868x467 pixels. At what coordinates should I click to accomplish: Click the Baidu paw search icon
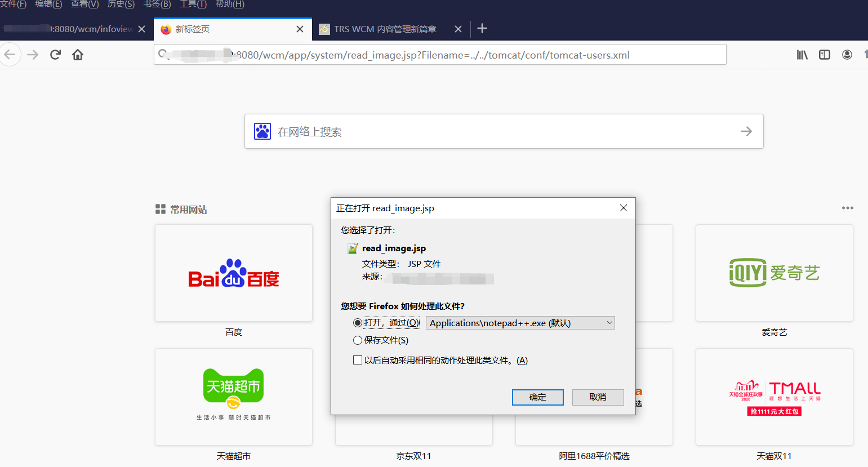(x=262, y=131)
